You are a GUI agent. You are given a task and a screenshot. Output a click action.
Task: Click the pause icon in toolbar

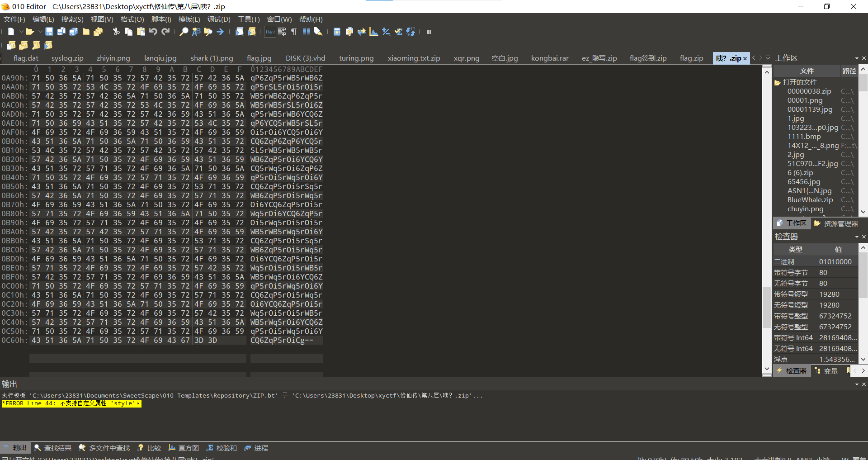[429, 32]
